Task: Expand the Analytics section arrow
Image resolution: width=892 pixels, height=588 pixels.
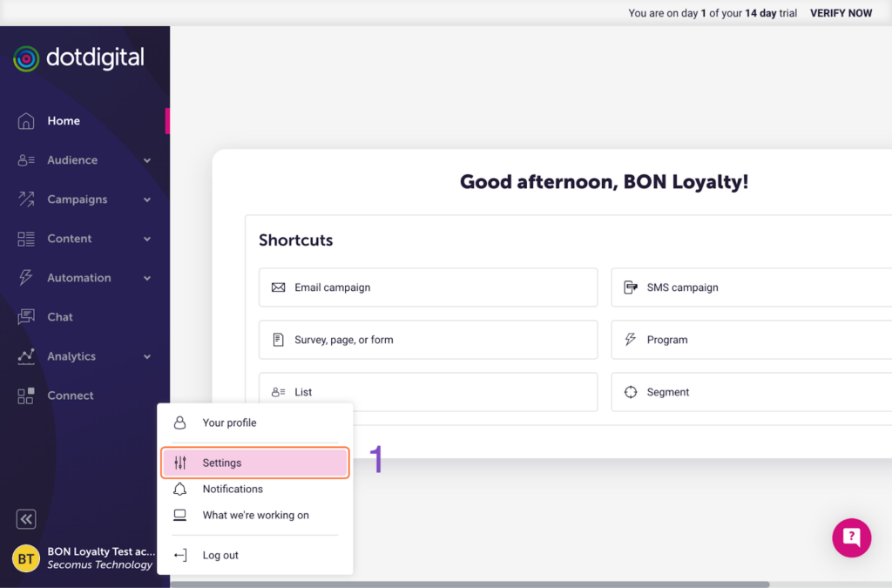Action: (x=147, y=356)
